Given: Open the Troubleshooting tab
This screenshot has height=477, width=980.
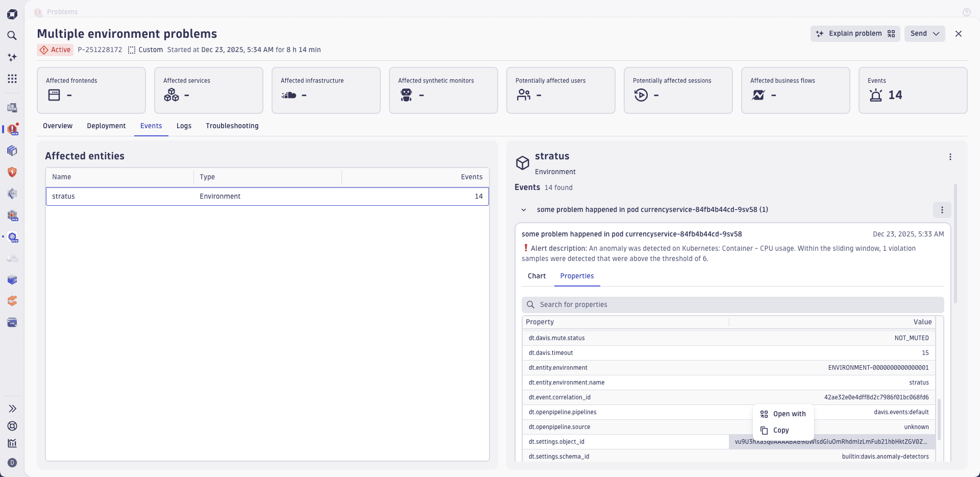Looking at the screenshot, I should tap(232, 126).
